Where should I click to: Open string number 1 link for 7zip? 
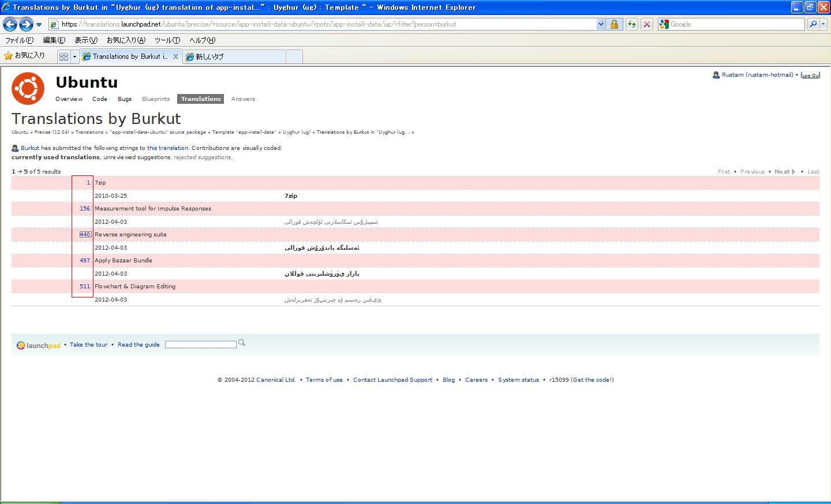tap(88, 183)
